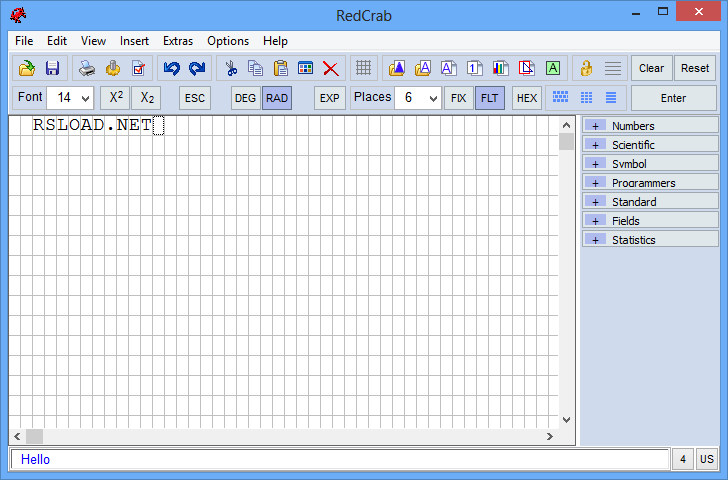Click the horizontal scrollbar thumb
Screen dimensions: 728x480
click(34, 436)
